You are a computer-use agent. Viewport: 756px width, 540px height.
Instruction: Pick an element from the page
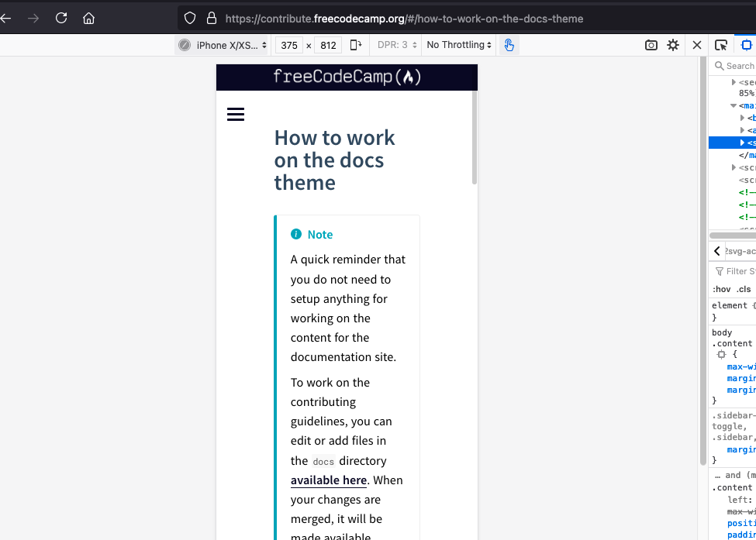[x=722, y=45]
